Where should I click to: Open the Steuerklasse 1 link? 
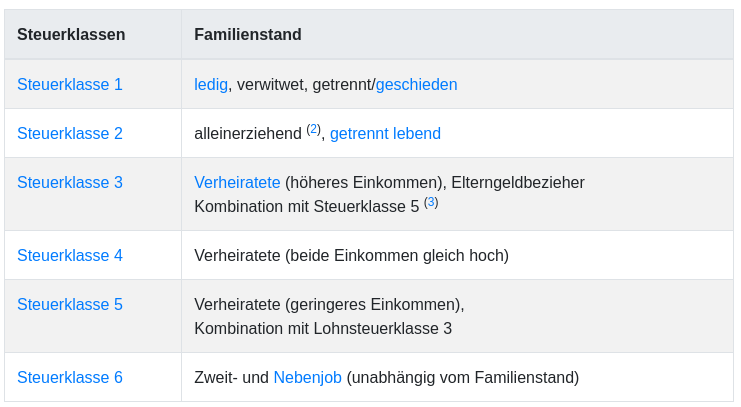70,85
